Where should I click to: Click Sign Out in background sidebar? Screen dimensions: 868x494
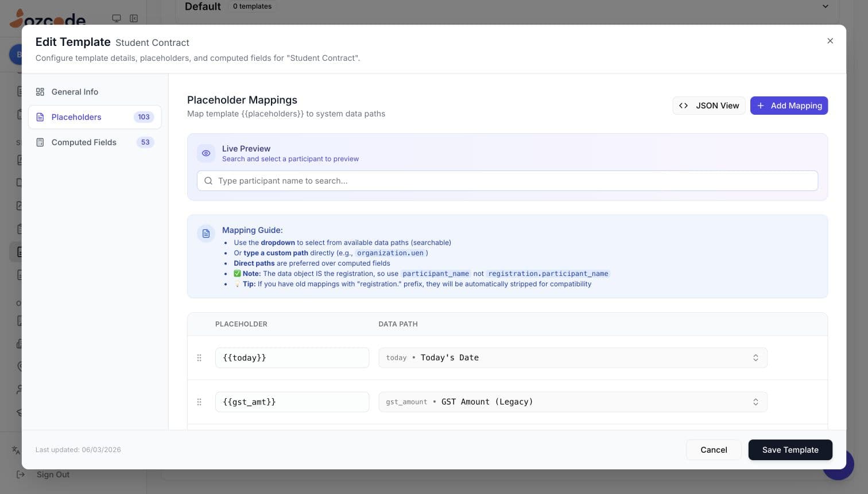tap(53, 474)
